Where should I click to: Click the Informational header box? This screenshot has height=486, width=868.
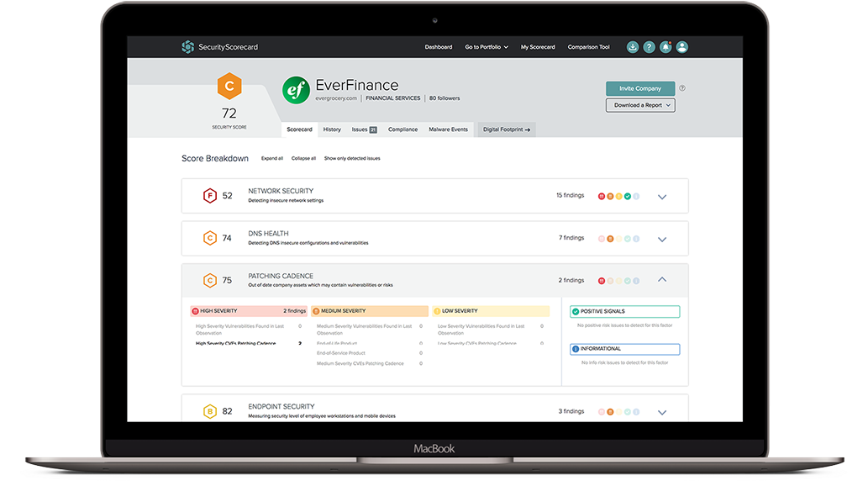(x=625, y=349)
